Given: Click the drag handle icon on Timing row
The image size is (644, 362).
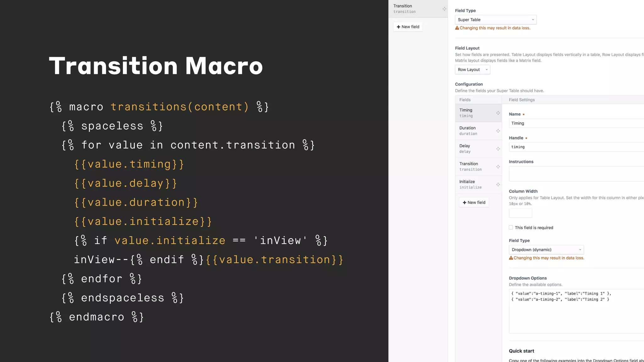Looking at the screenshot, I should coord(498,113).
